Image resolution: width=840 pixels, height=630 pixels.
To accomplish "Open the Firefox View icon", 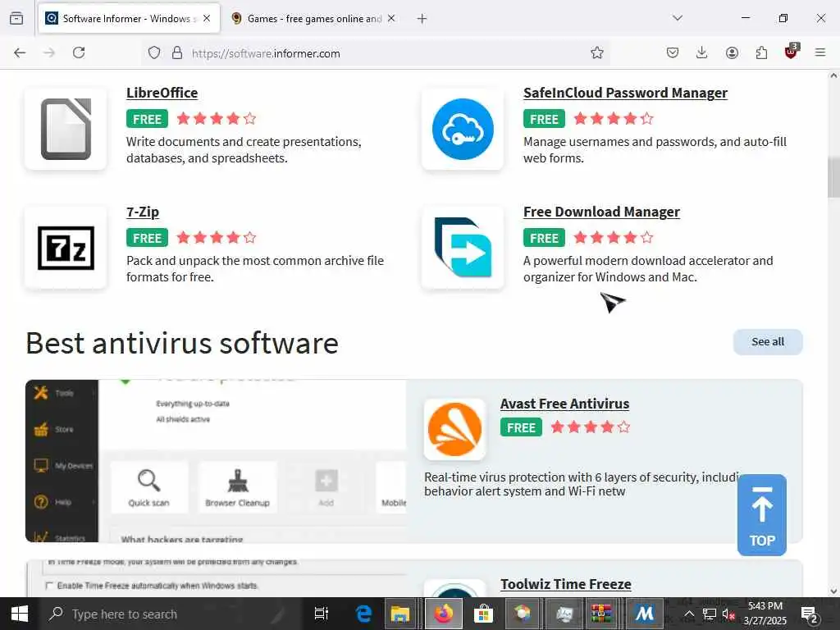I will [16, 19].
